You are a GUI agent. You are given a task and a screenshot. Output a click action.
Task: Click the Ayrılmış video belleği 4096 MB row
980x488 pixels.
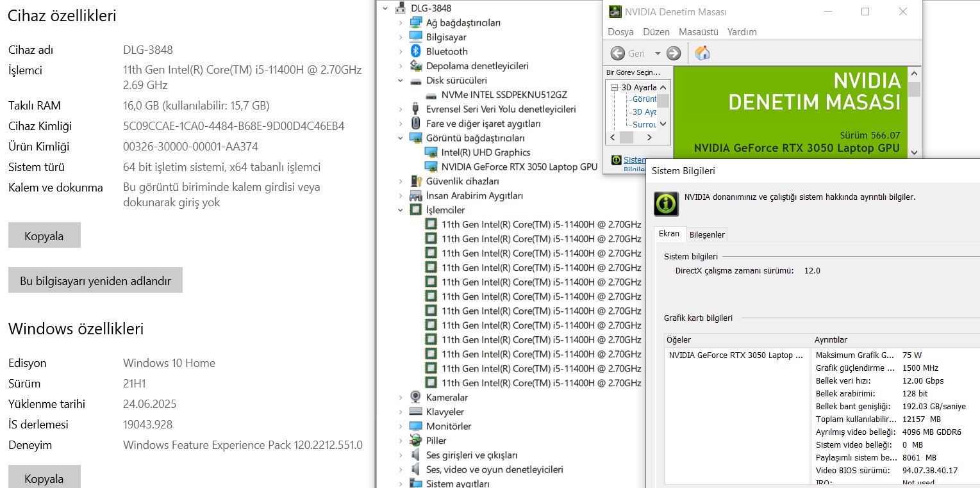click(896, 432)
